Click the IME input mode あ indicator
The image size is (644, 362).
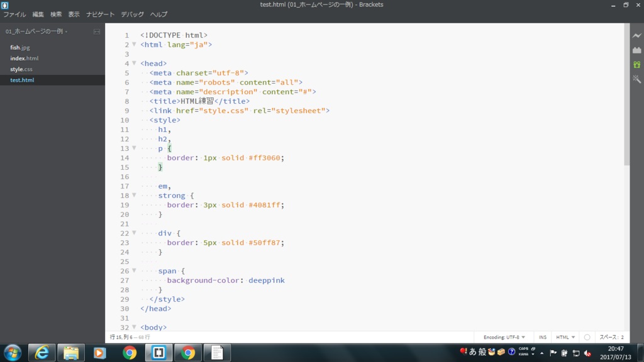[473, 352]
